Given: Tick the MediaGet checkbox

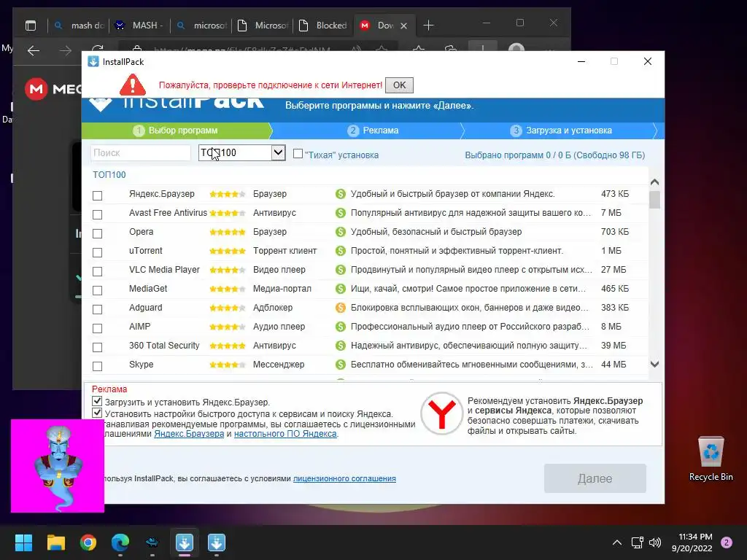Looking at the screenshot, I should point(97,290).
